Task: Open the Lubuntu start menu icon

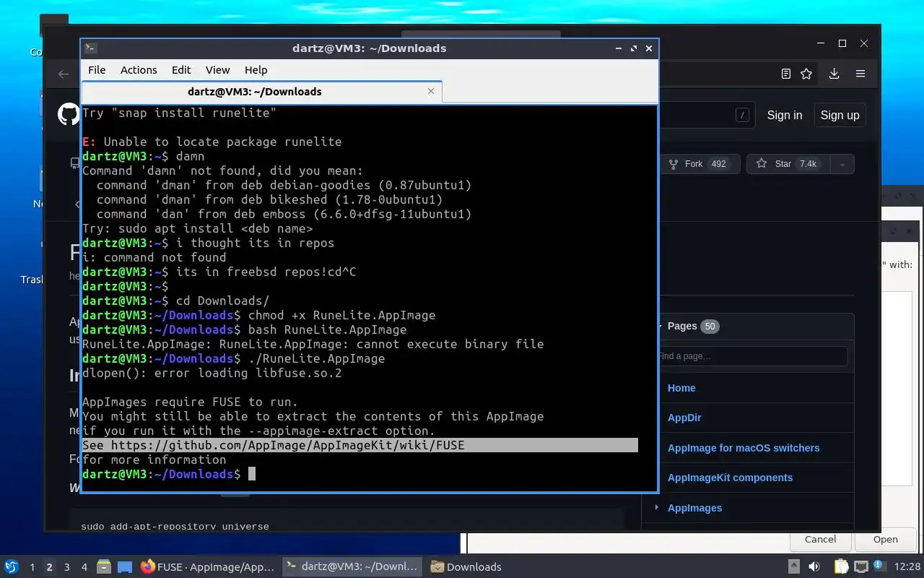Action: coord(12,567)
